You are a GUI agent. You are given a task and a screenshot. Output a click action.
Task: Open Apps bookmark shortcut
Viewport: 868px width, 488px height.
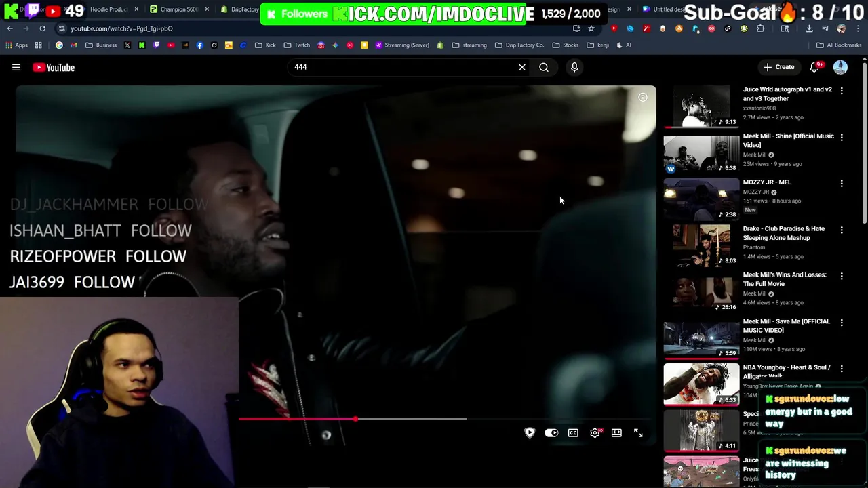[16, 45]
